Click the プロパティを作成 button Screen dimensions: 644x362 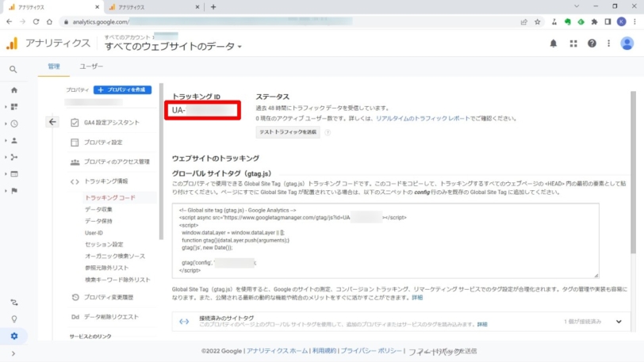[x=122, y=90]
